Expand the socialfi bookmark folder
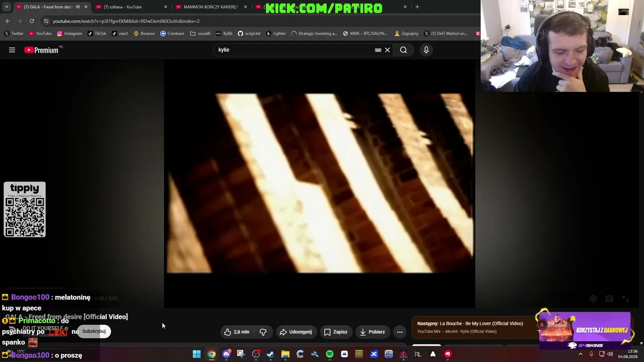The image size is (644, 362). coord(200,34)
